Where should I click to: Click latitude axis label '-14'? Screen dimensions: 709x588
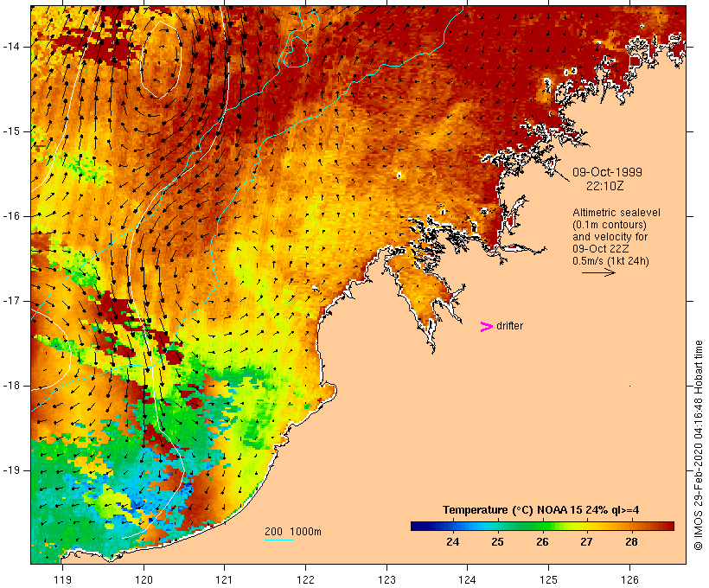(10, 47)
